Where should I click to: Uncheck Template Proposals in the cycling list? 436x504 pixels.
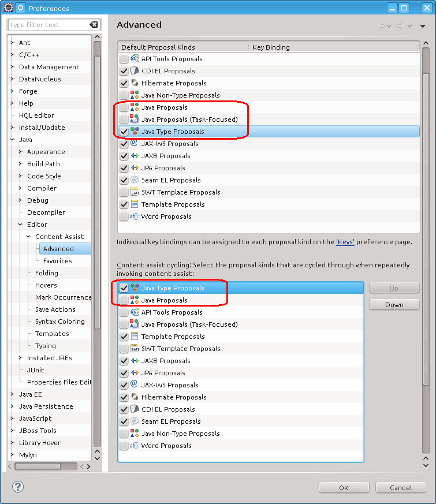124,337
